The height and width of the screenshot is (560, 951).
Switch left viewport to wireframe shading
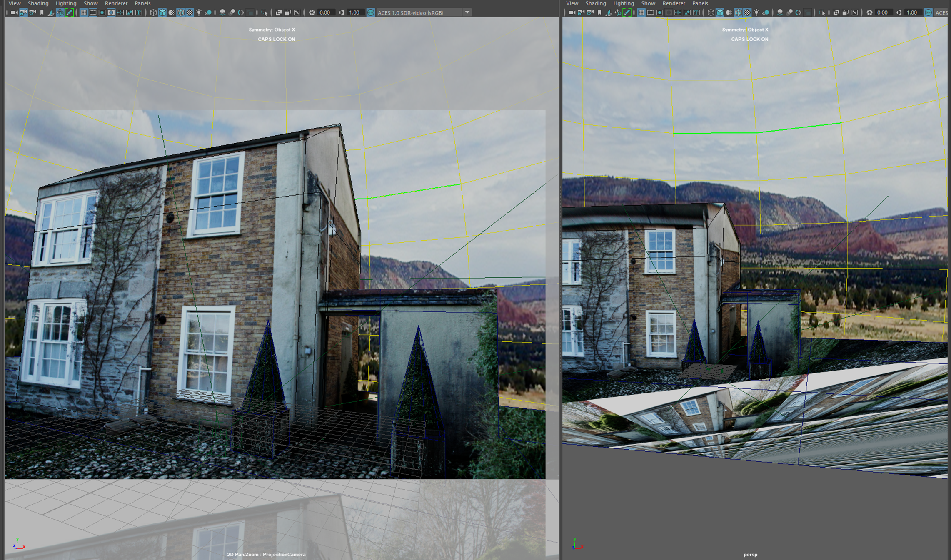pos(153,12)
